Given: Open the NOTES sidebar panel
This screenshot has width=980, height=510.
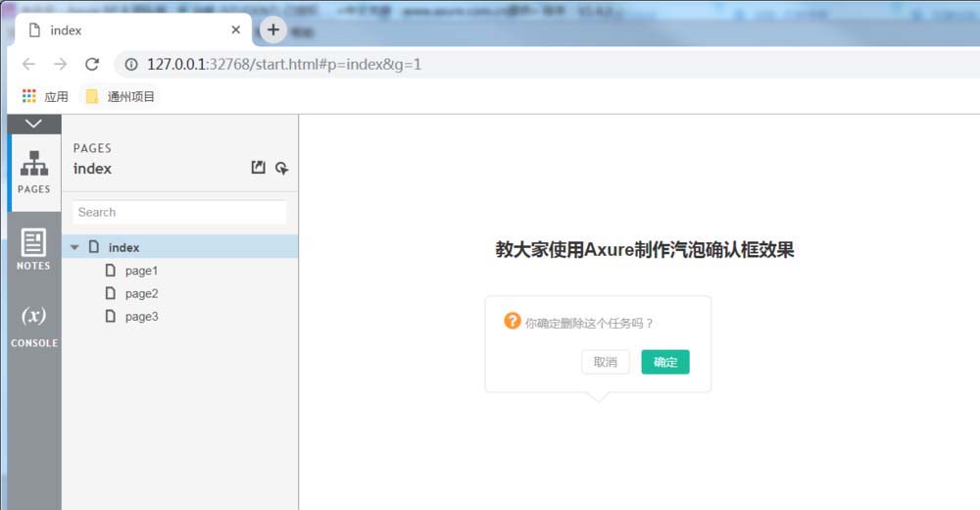Looking at the screenshot, I should pos(33,249).
